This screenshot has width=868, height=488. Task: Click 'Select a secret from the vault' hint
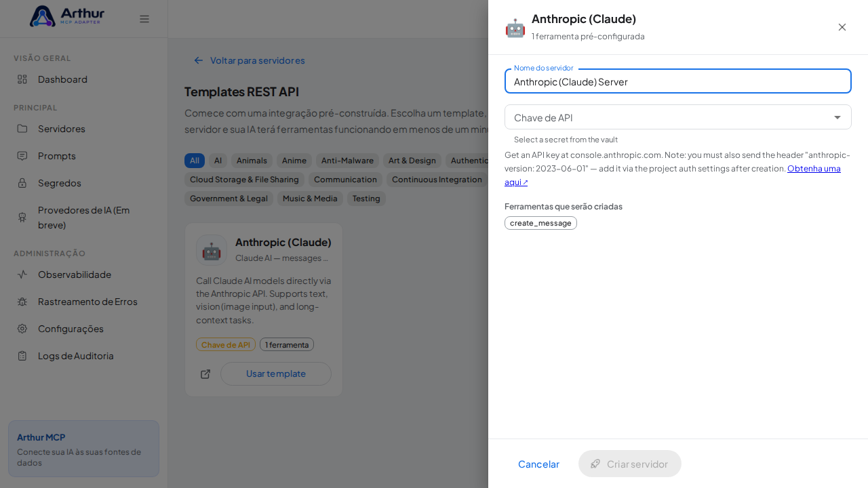pyautogui.click(x=566, y=140)
